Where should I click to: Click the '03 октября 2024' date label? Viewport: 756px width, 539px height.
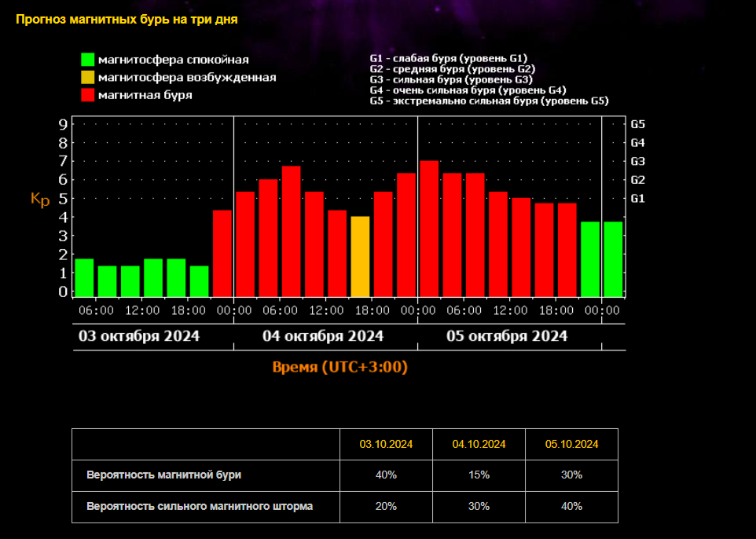[x=139, y=336]
